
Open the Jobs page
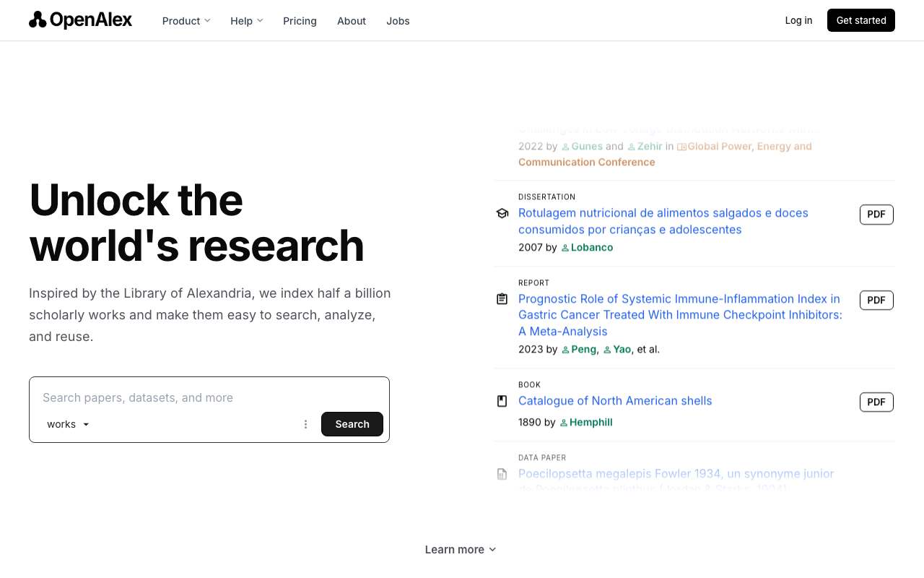[x=398, y=21]
